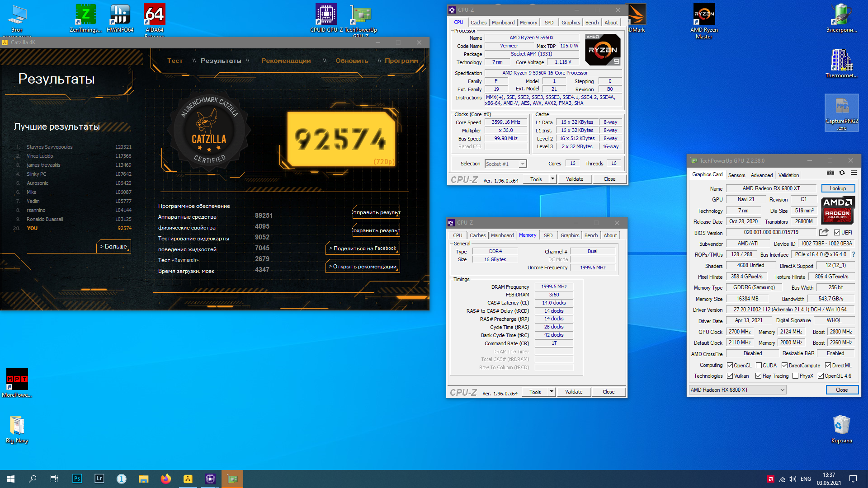The image size is (868, 488).
Task: Click GPU-Z BIOS export share icon
Action: coord(824,232)
